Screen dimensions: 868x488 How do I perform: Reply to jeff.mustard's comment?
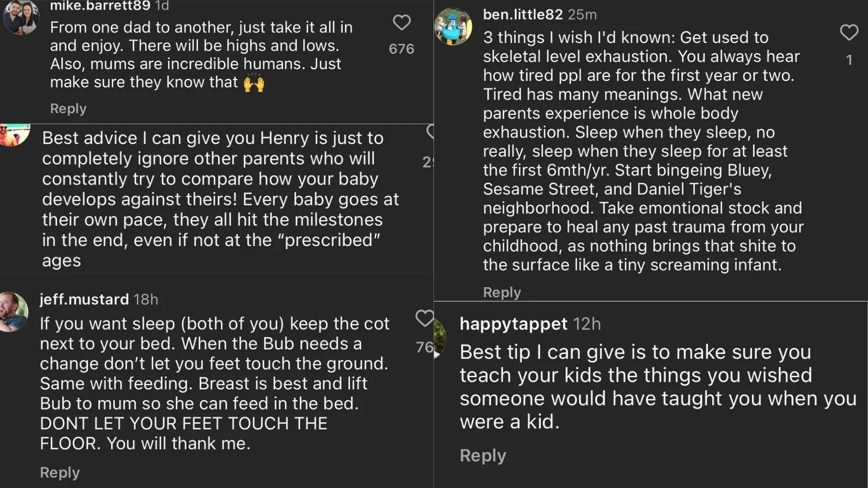60,472
